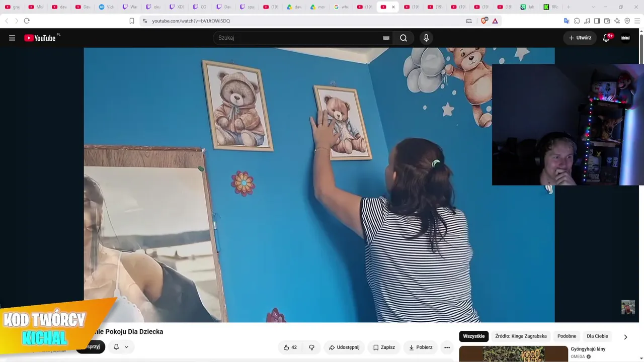
Task: Dislike the video with thumbs down
Action: click(x=311, y=347)
